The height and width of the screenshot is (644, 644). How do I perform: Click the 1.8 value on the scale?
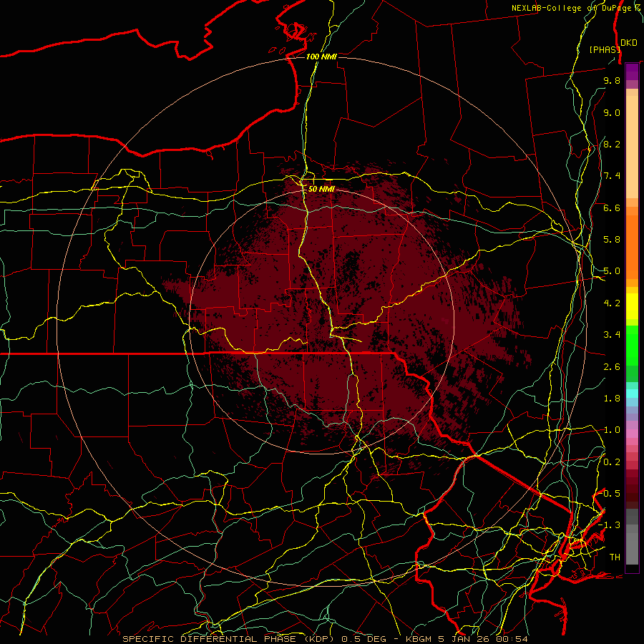click(612, 399)
